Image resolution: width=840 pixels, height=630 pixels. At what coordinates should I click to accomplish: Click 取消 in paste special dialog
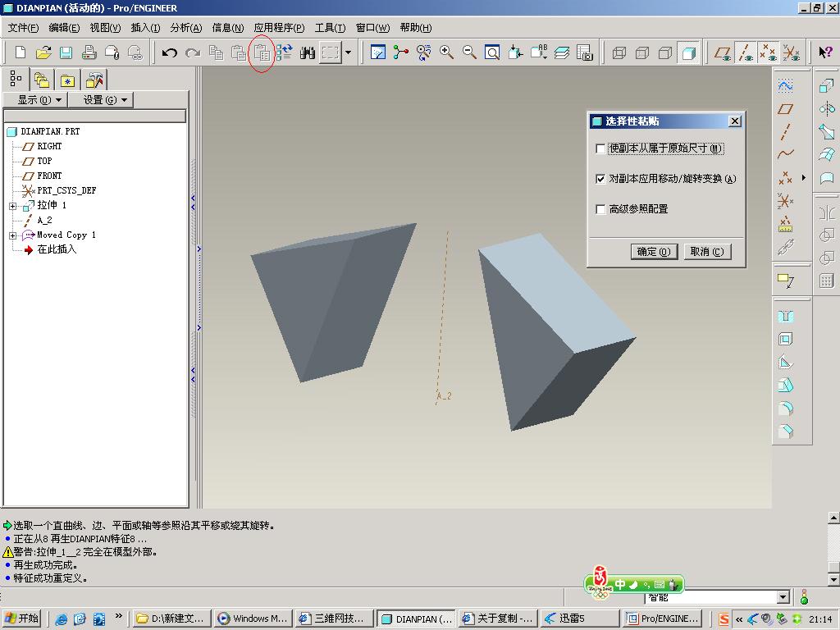coord(707,252)
